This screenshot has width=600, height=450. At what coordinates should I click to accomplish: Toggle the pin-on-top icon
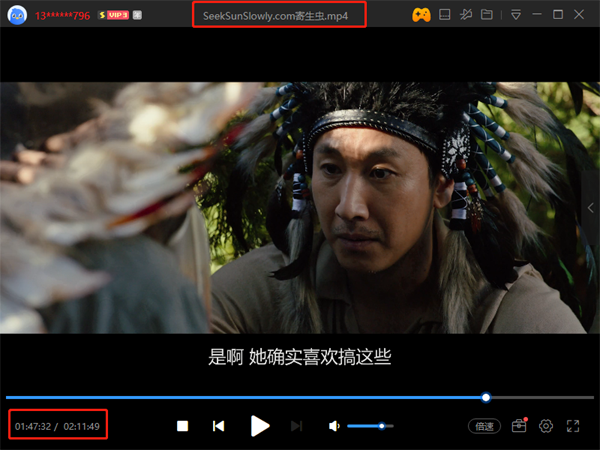click(466, 15)
